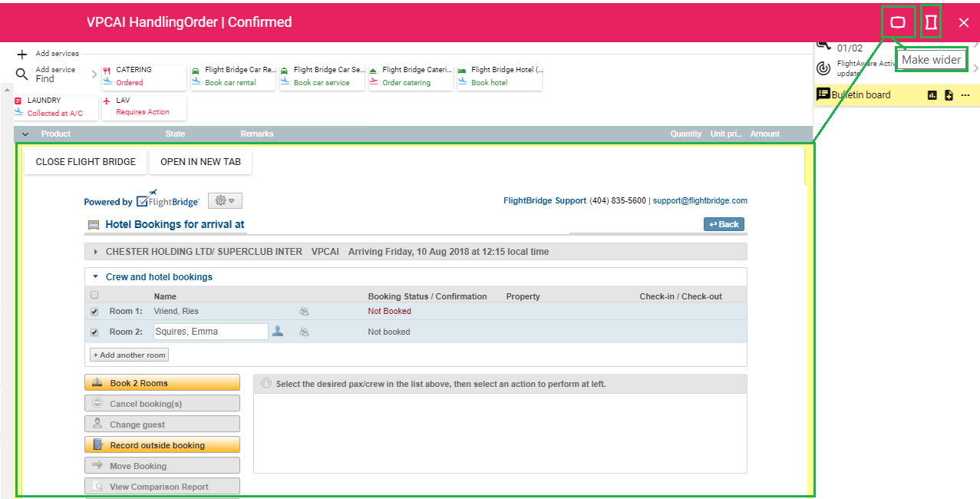Click the Bulletin board chat icon
Viewport: 980px width, 499px height.
pos(823,94)
